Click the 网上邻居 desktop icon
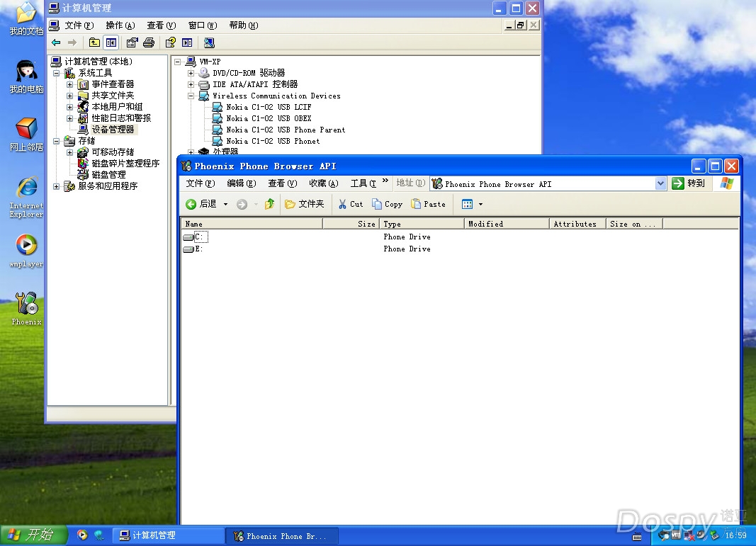Image resolution: width=756 pixels, height=546 pixels. coord(26,134)
